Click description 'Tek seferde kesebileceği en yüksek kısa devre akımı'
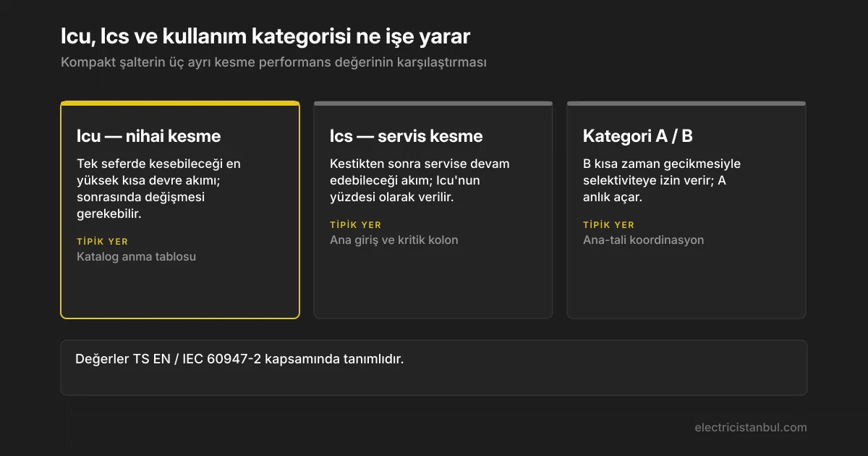The width and height of the screenshot is (868, 456). [159, 188]
